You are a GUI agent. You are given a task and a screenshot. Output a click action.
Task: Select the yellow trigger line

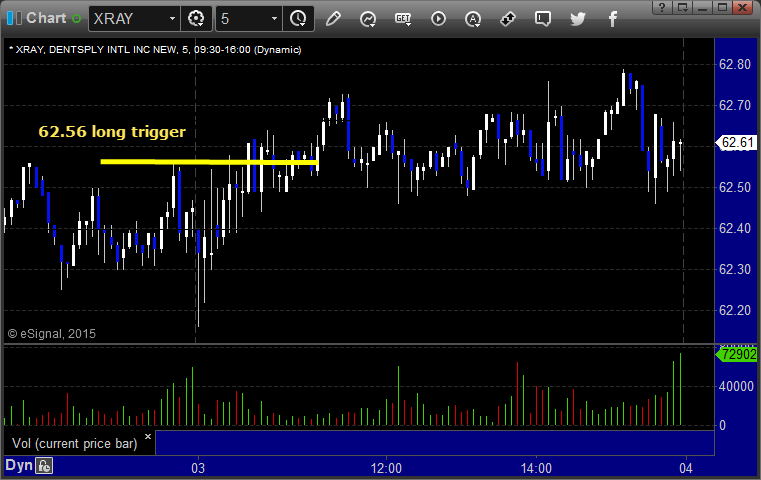[x=209, y=162]
